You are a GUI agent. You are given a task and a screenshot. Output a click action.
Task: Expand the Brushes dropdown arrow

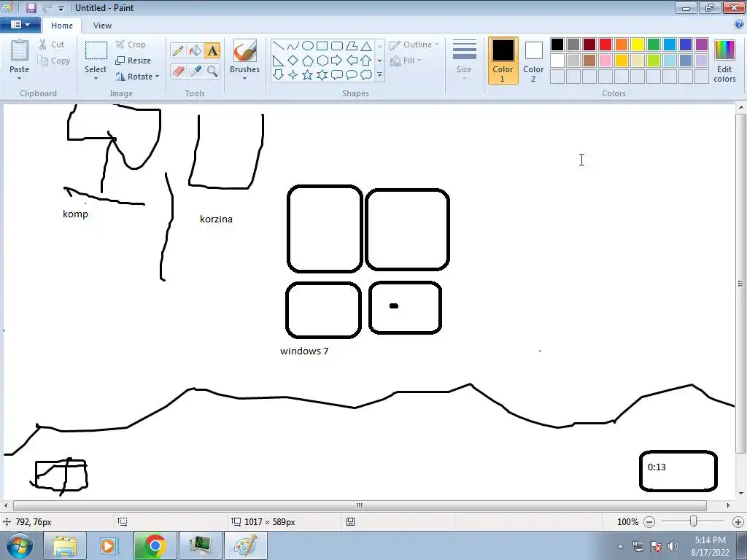[245, 78]
